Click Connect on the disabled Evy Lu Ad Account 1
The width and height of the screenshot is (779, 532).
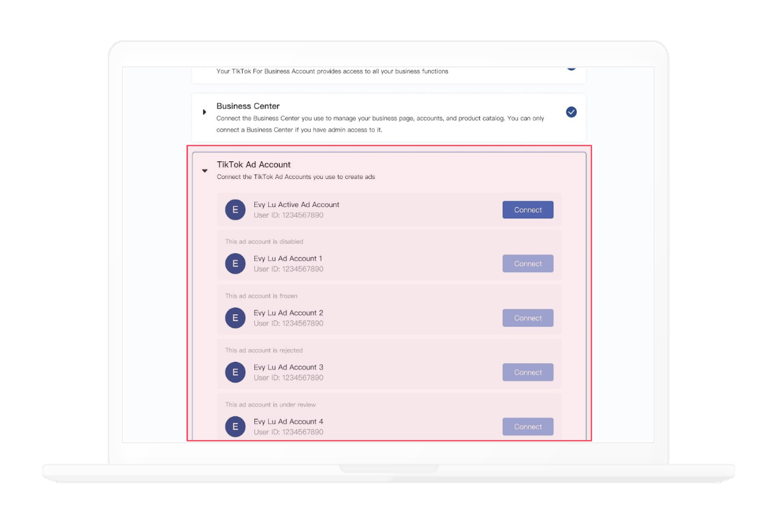[x=527, y=263]
